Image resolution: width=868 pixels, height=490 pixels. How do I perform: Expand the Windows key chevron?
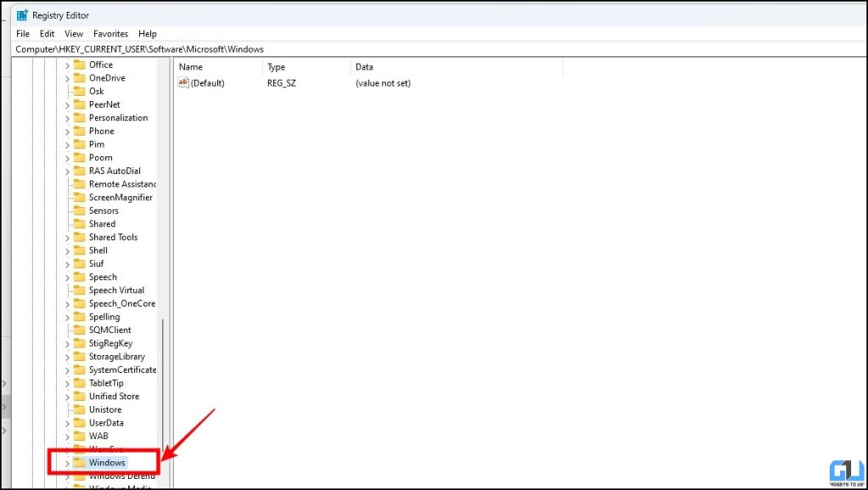tap(67, 463)
